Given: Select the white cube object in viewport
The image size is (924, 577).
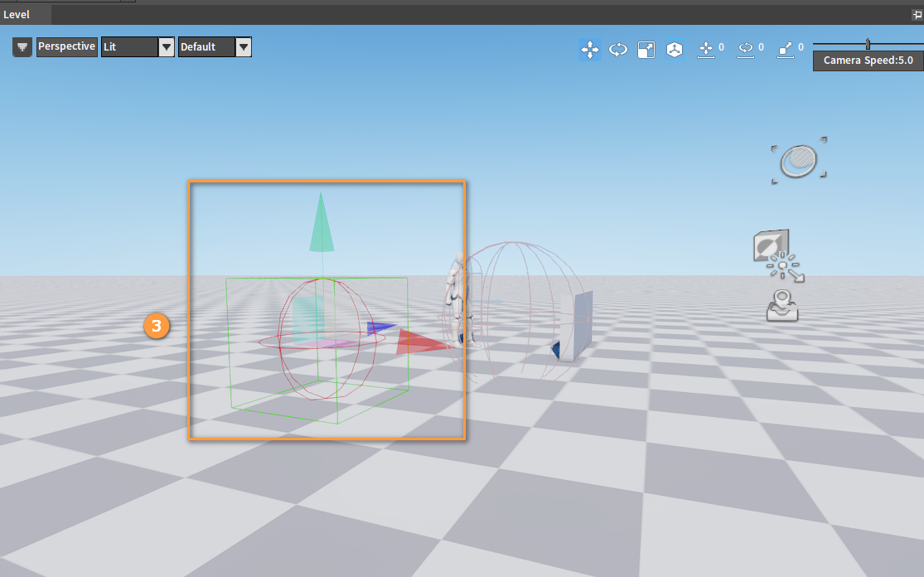Looking at the screenshot, I should coord(575,326).
